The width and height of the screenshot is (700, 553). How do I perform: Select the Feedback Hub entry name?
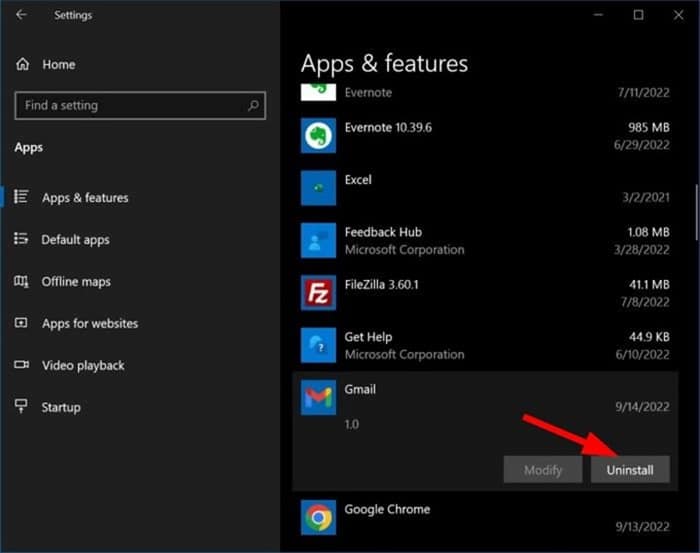(383, 232)
